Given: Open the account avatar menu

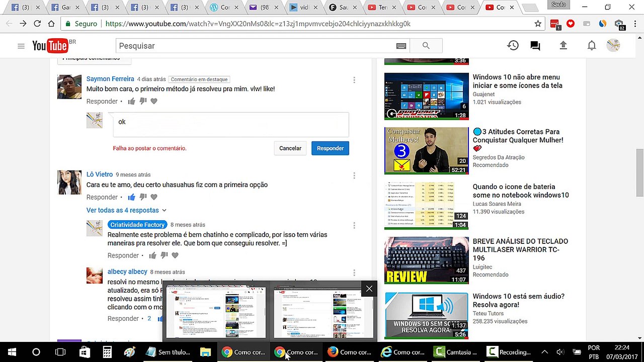Looking at the screenshot, I should pyautogui.click(x=613, y=45).
